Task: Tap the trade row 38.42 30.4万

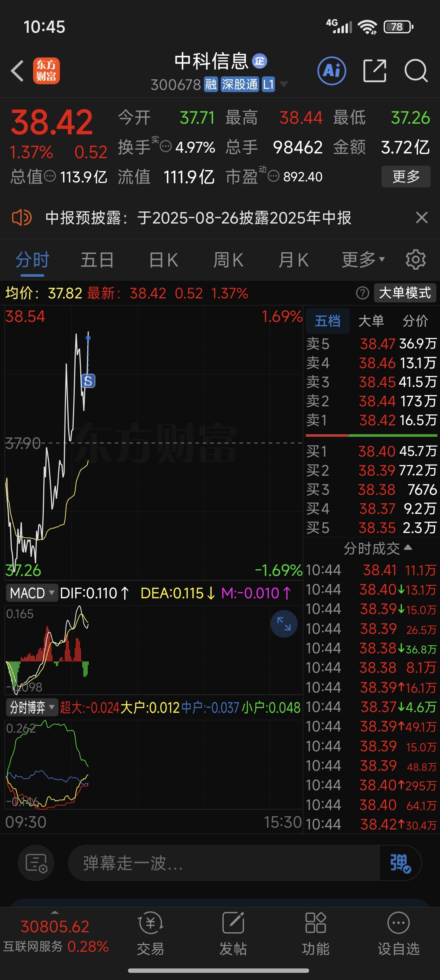Action: coord(371,824)
